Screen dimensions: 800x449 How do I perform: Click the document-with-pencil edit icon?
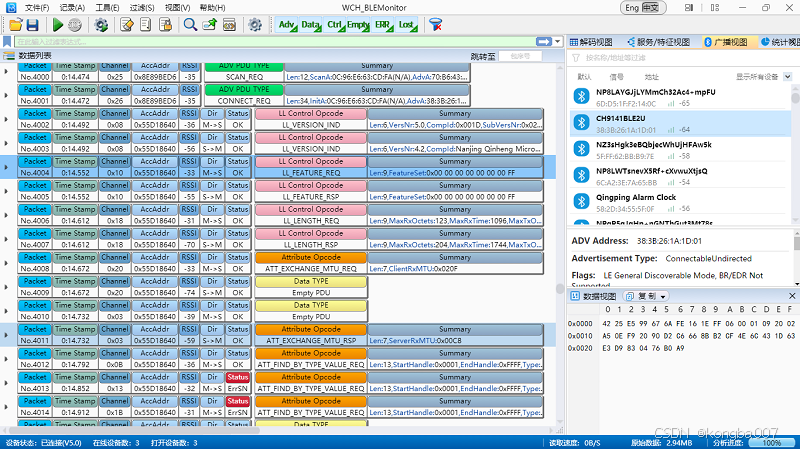(127, 24)
